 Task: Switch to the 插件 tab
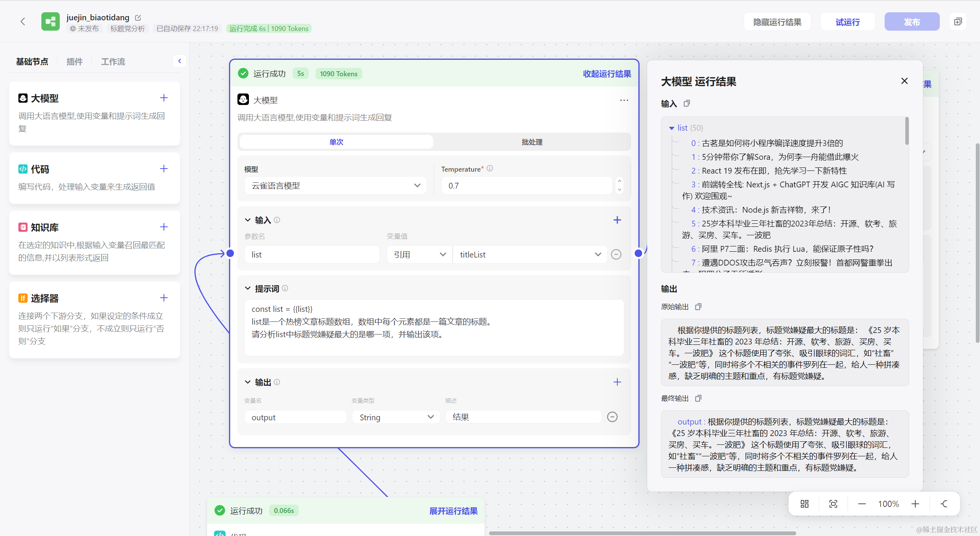tap(74, 62)
